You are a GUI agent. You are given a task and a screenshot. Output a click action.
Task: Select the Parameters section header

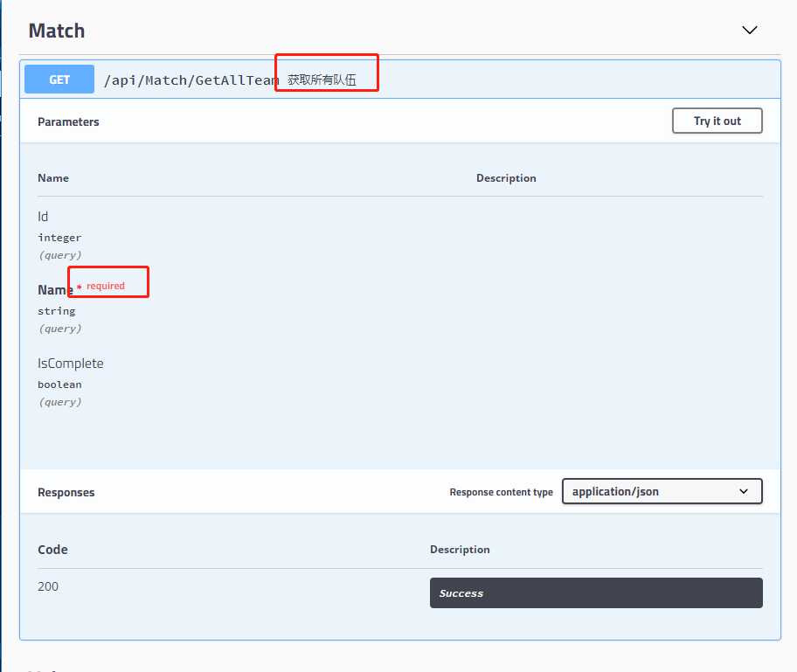pos(68,122)
